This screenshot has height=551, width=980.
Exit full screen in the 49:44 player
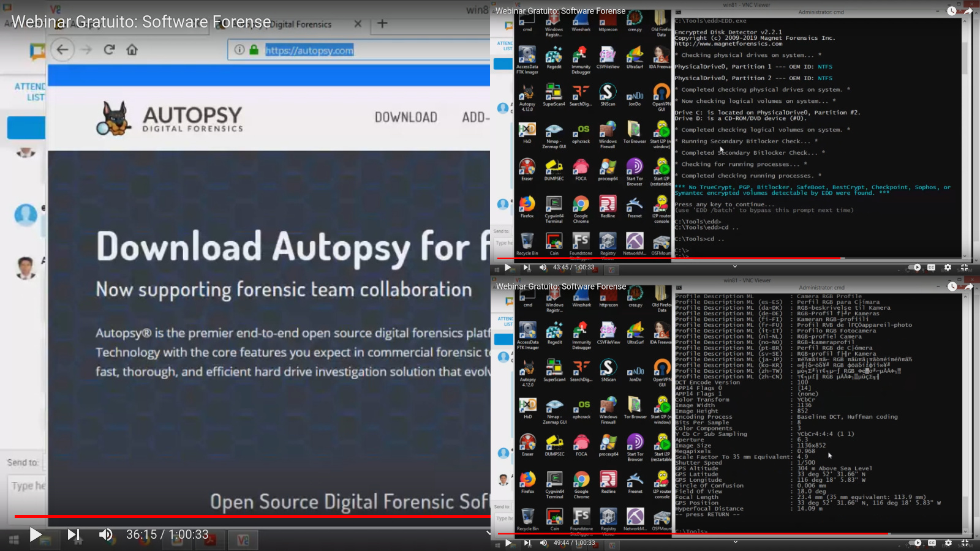coord(965,543)
